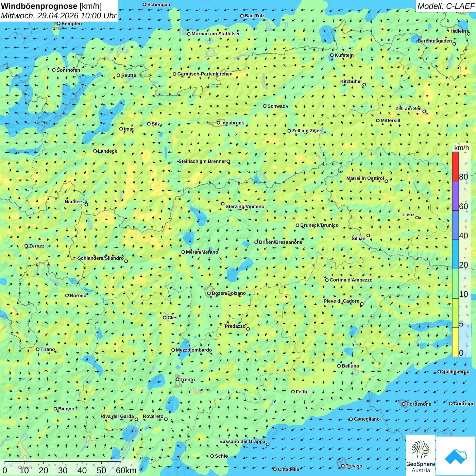Image resolution: width=476 pixels, height=476 pixels.
Task: Click the Bassano del Grappa label
Action: pos(242,441)
